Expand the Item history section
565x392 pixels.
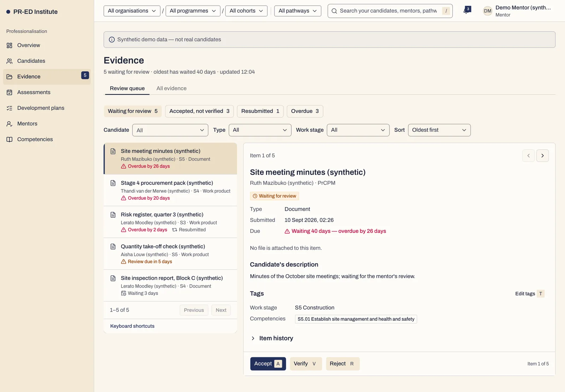272,338
